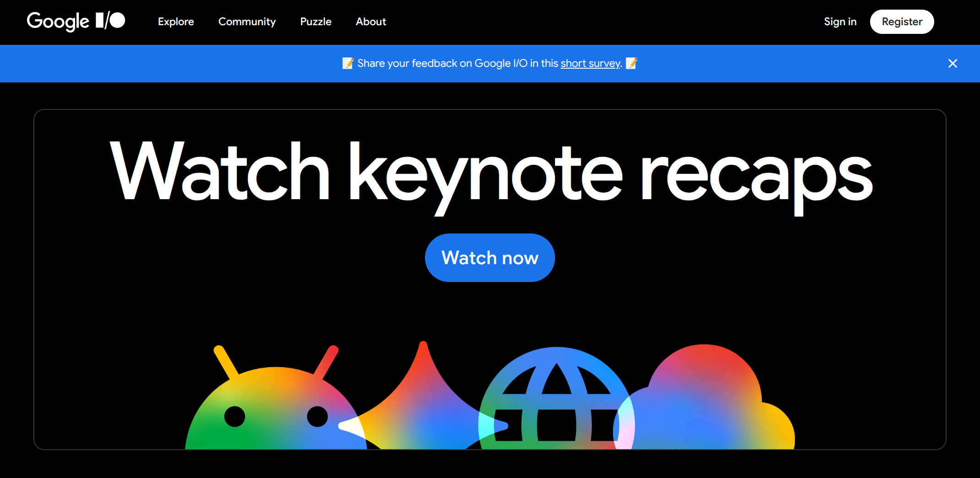Click the Google I/O logo
Screen dimensions: 980x478
point(76,21)
